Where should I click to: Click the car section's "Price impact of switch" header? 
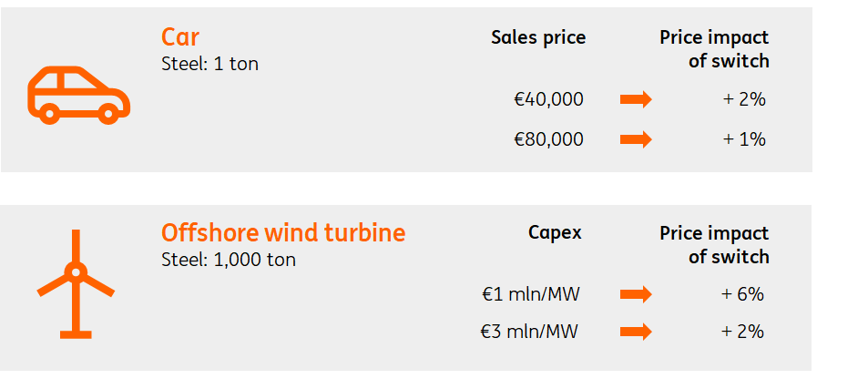coord(714,49)
